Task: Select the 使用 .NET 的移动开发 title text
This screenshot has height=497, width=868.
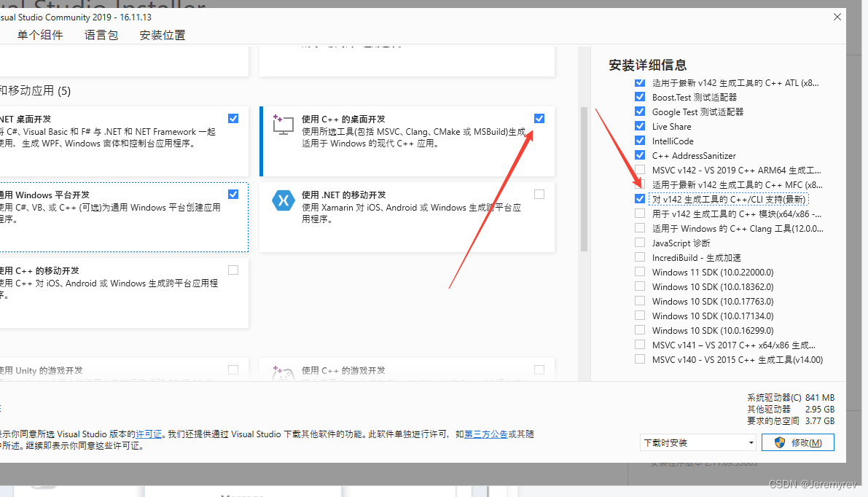Action: click(344, 195)
